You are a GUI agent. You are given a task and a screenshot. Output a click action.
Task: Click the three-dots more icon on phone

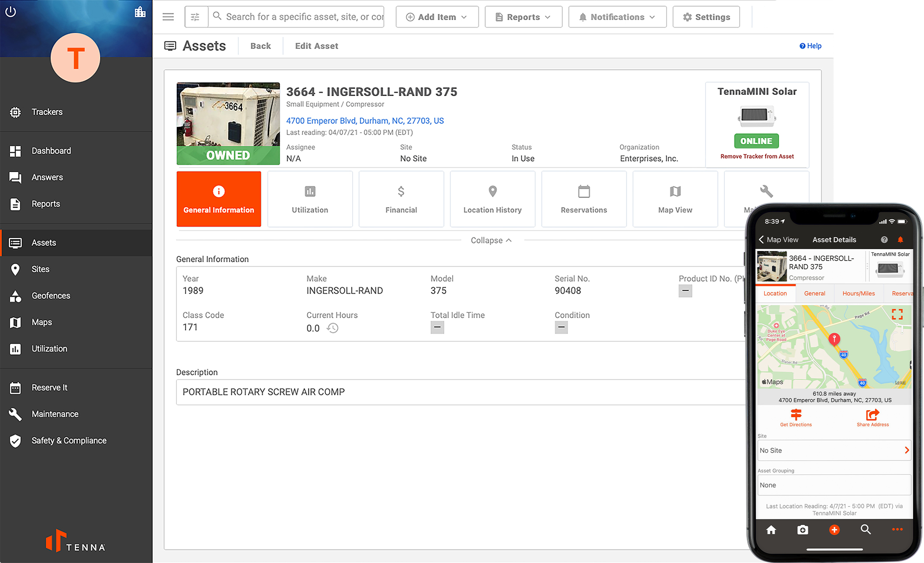coord(897,529)
